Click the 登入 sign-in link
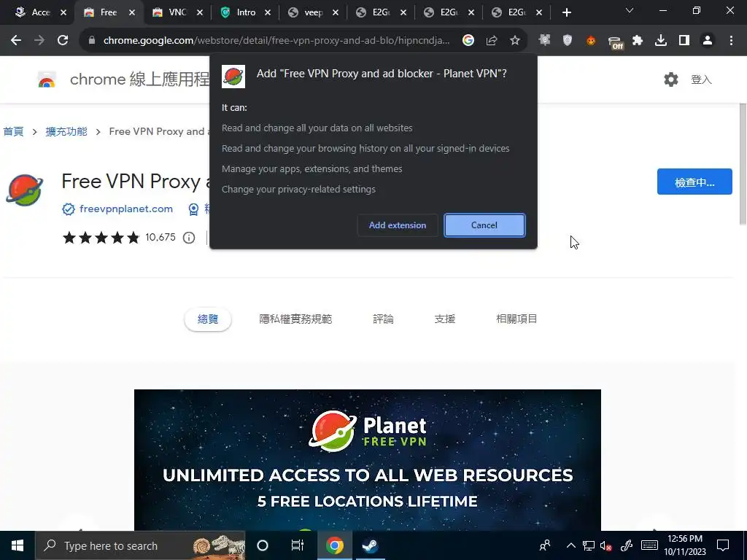747x560 pixels. click(701, 79)
